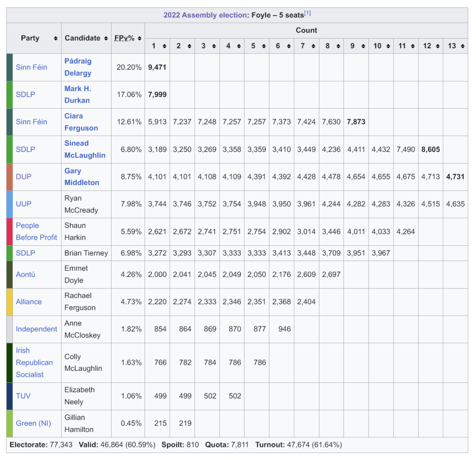Click Emmet Doyle count value 2,697

click(x=331, y=275)
